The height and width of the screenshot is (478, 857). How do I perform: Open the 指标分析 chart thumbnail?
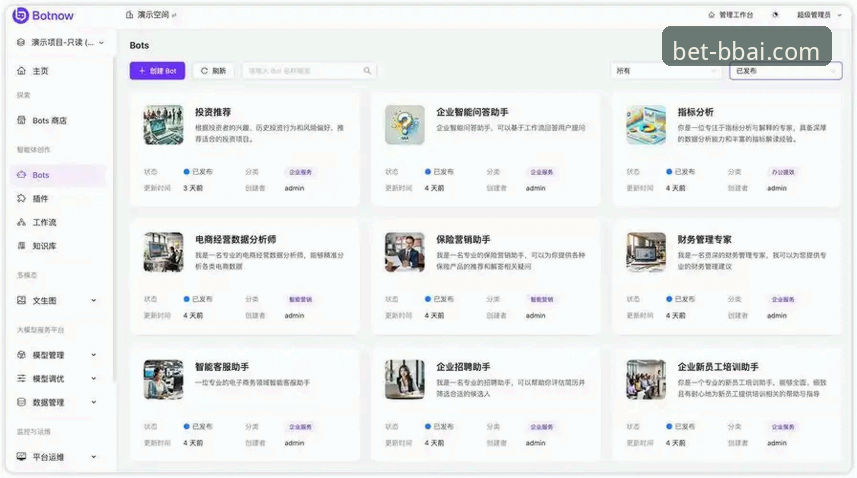point(646,125)
